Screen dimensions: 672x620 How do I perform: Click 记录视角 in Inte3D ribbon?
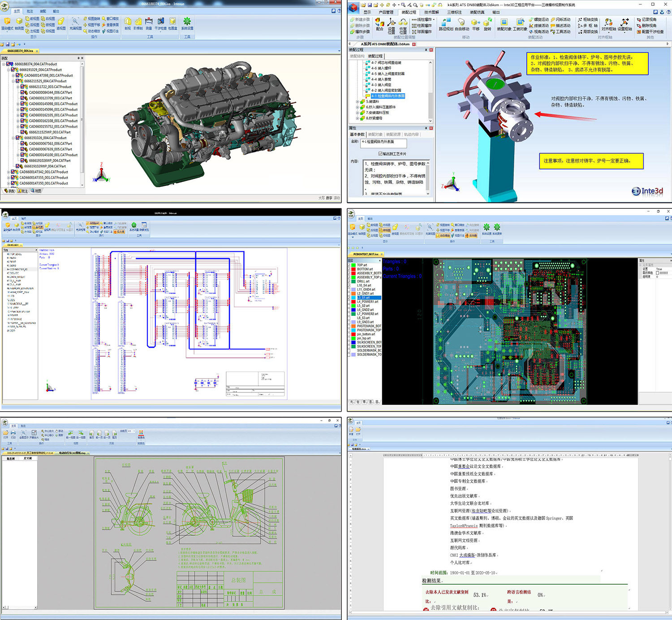(x=646, y=20)
